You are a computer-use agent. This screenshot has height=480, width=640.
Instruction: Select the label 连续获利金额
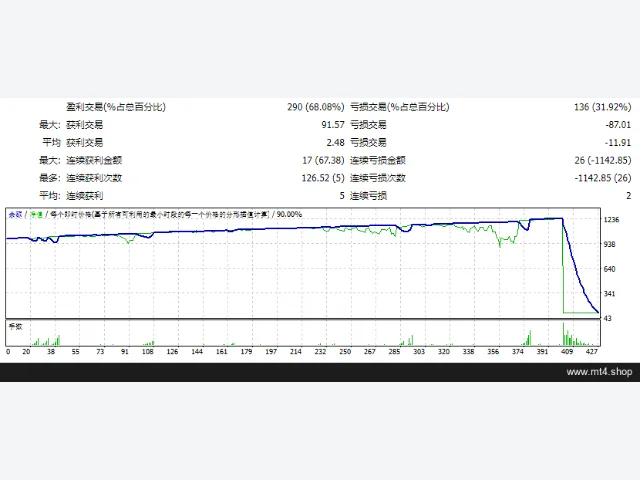click(x=94, y=160)
